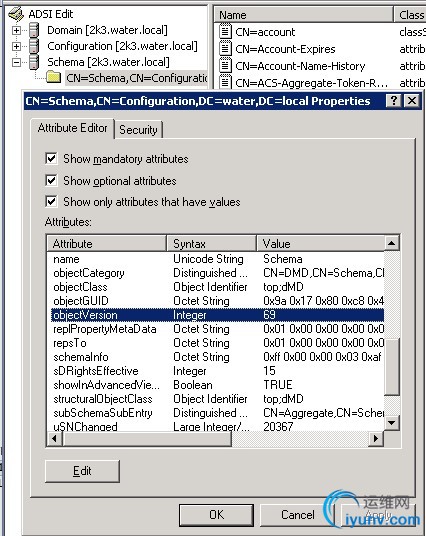
Task: Select ADSI Edit root label in tree
Action: (51, 14)
